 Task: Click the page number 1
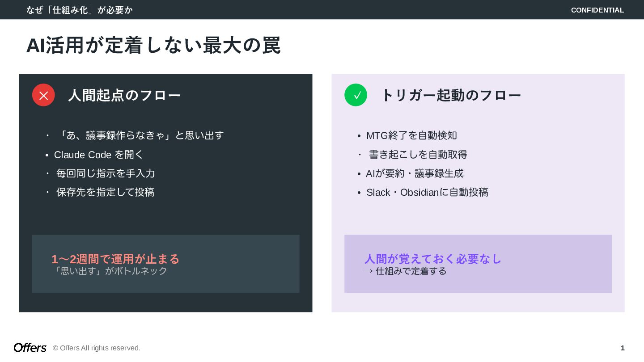click(622, 348)
